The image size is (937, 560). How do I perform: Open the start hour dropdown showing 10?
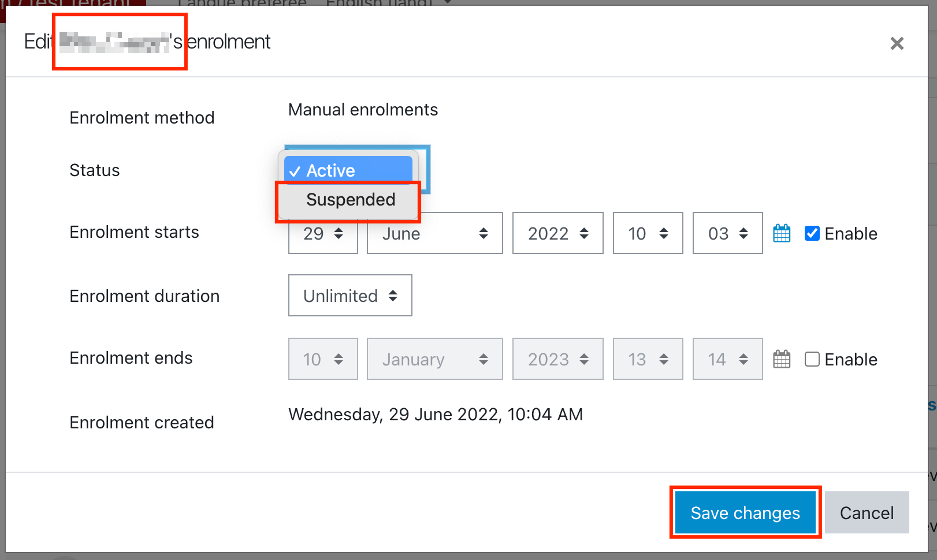click(648, 233)
